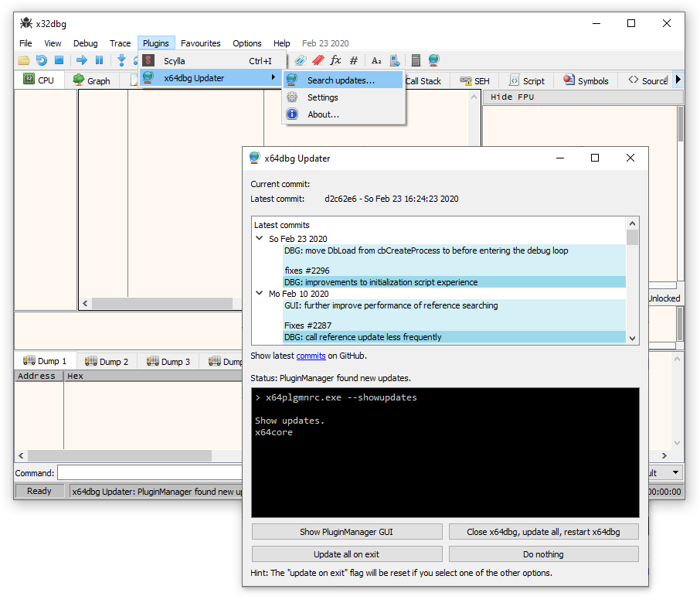
Task: Click the Pause debugging icon
Action: point(99,60)
